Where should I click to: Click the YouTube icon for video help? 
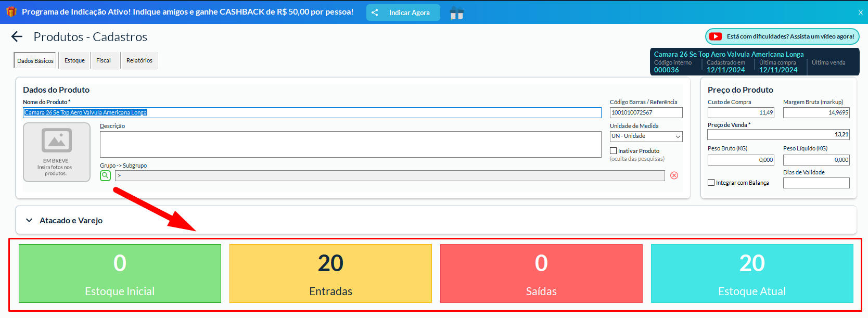point(716,36)
